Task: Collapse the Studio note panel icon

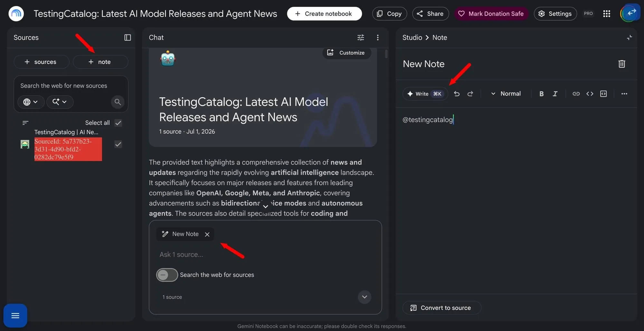Action: point(629,38)
